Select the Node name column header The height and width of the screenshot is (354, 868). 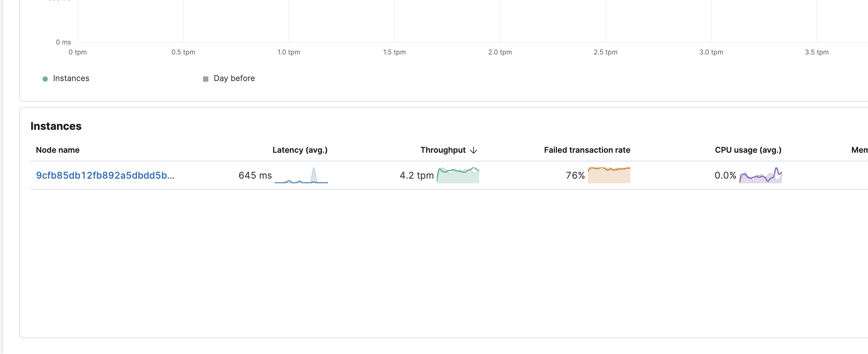(x=57, y=150)
